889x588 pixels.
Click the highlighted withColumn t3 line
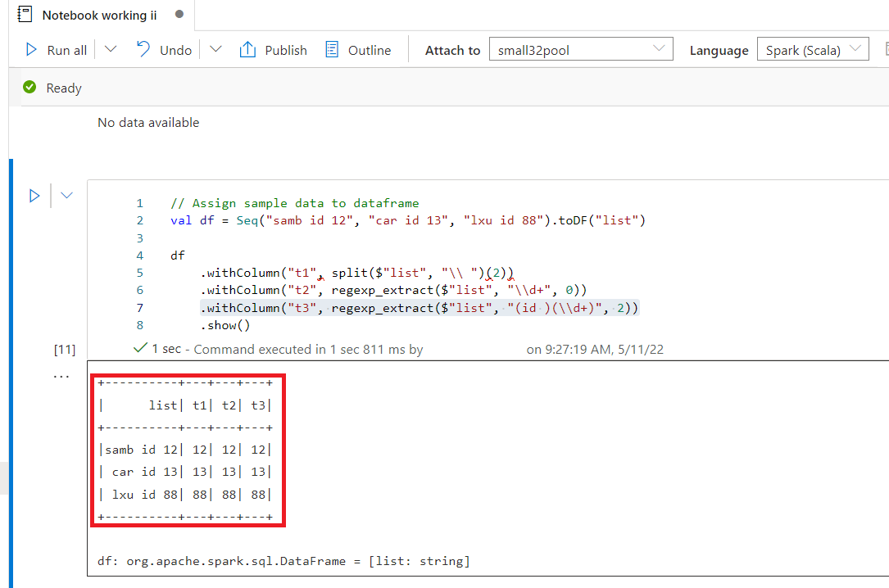pos(420,308)
